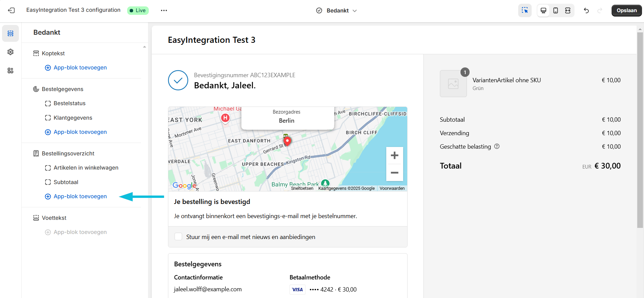Open the Sections panel in sidebar
Screen dimensions: 644x298
click(x=10, y=33)
